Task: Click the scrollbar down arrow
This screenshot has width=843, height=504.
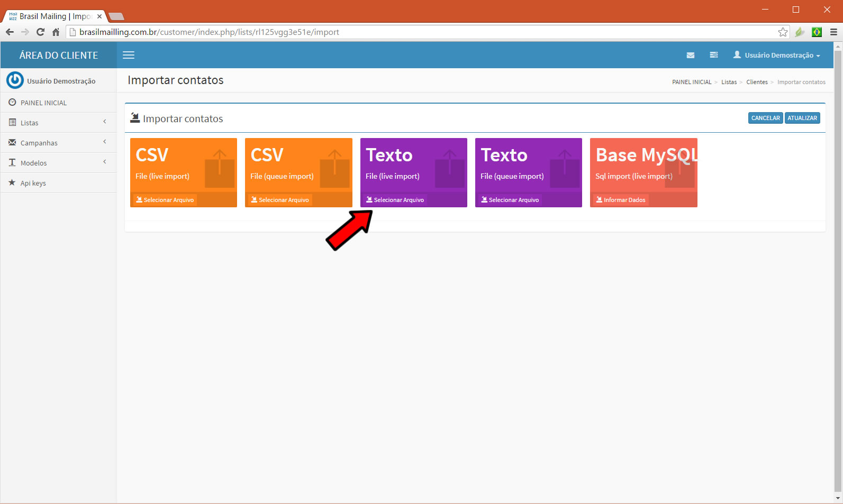Action: coord(838,498)
